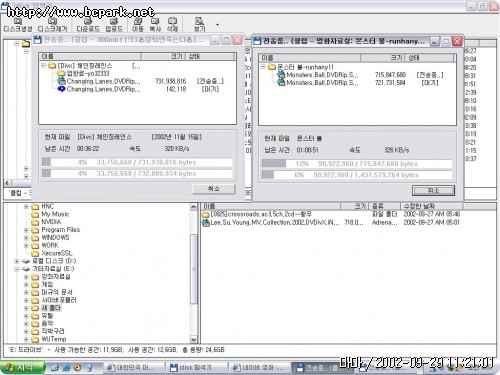Click the fourth quick launch icon

(x=89, y=368)
